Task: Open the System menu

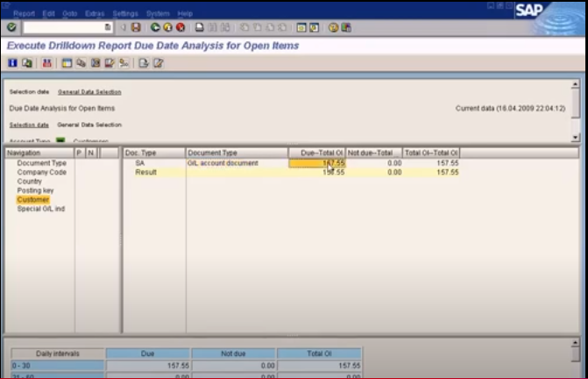Action: 158,13
